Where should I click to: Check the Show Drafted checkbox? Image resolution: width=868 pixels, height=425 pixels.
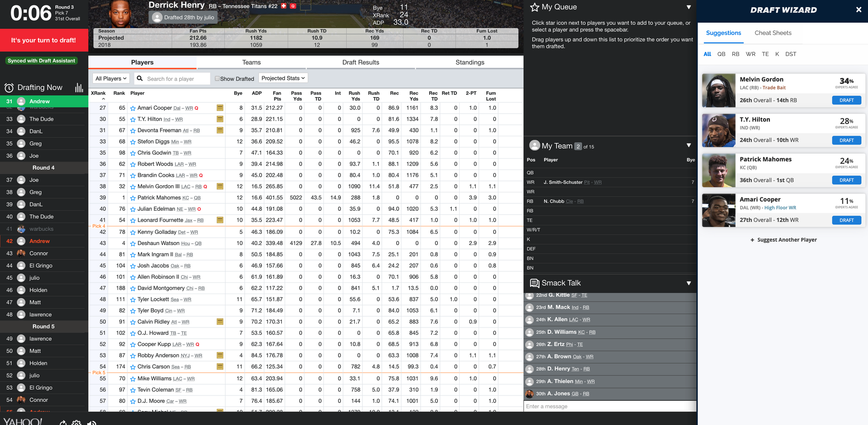(x=217, y=78)
